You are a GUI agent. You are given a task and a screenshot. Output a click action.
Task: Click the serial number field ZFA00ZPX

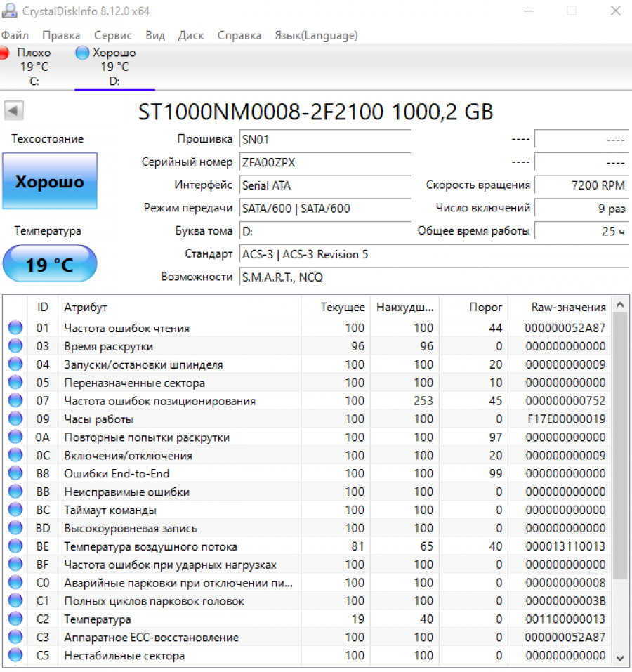tap(324, 162)
